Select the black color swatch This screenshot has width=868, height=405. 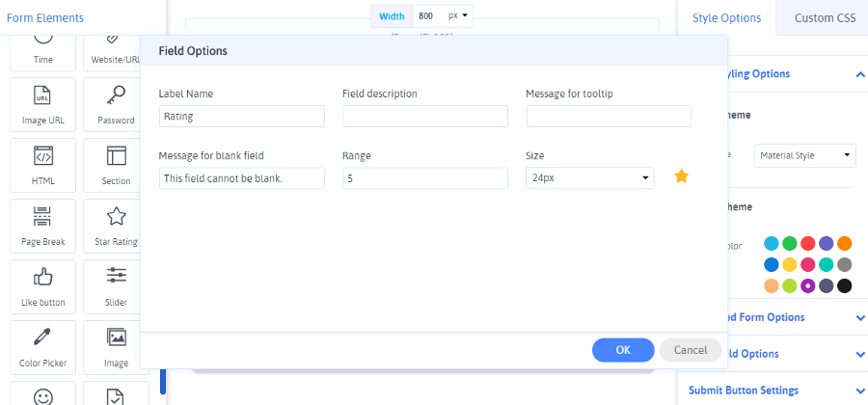click(844, 285)
